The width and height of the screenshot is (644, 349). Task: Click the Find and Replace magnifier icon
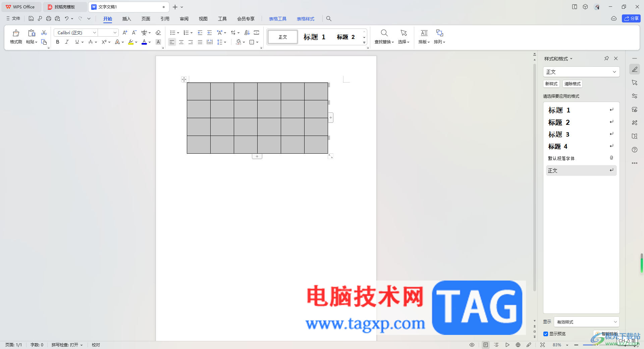pyautogui.click(x=384, y=33)
